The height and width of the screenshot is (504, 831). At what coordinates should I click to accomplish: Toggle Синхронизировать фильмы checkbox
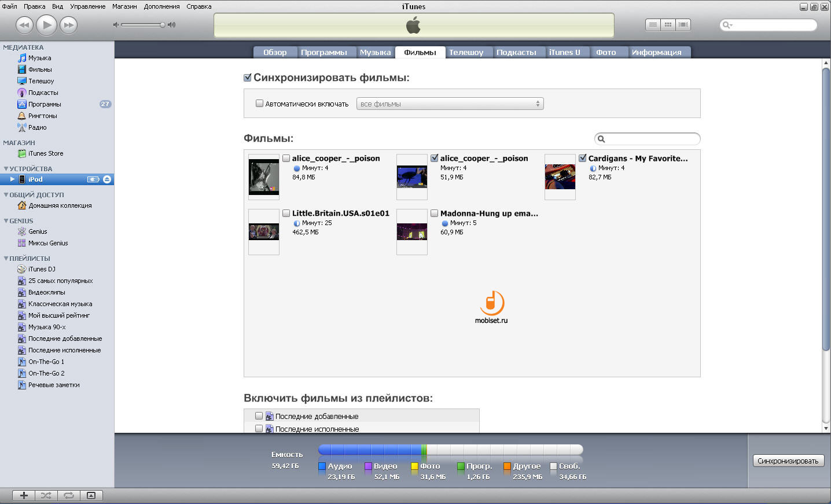pos(248,78)
